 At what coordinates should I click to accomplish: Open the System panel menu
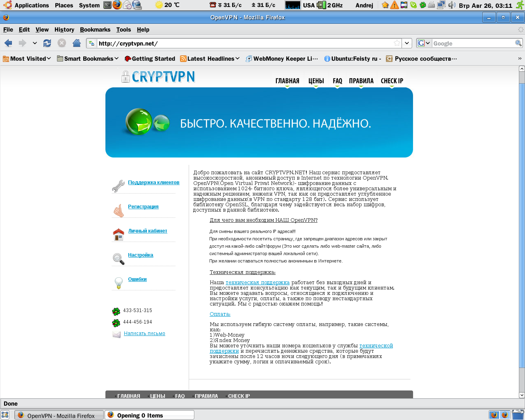tap(89, 5)
